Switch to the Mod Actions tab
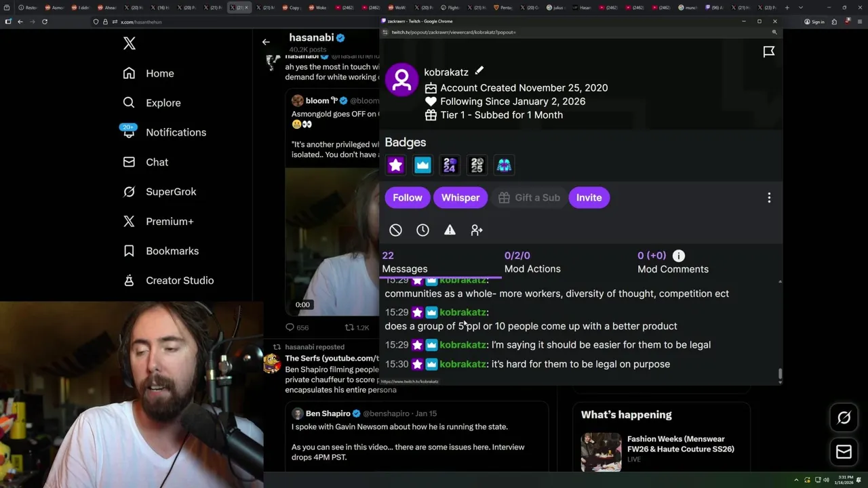This screenshot has width=868, height=488. click(532, 262)
